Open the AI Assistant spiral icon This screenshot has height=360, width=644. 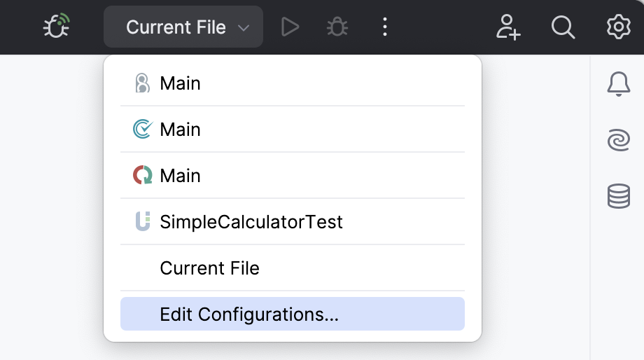[x=618, y=140]
